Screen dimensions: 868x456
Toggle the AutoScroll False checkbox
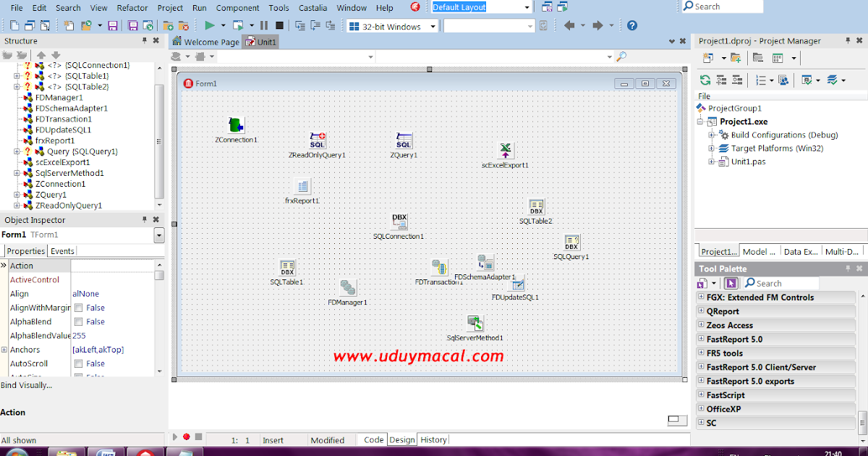[78, 364]
